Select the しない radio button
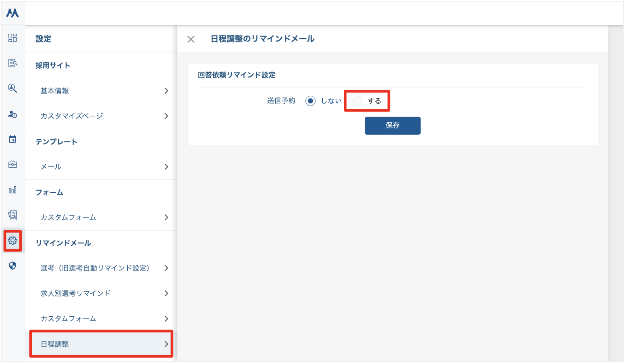Viewport: 626px width, 364px height. tap(310, 101)
